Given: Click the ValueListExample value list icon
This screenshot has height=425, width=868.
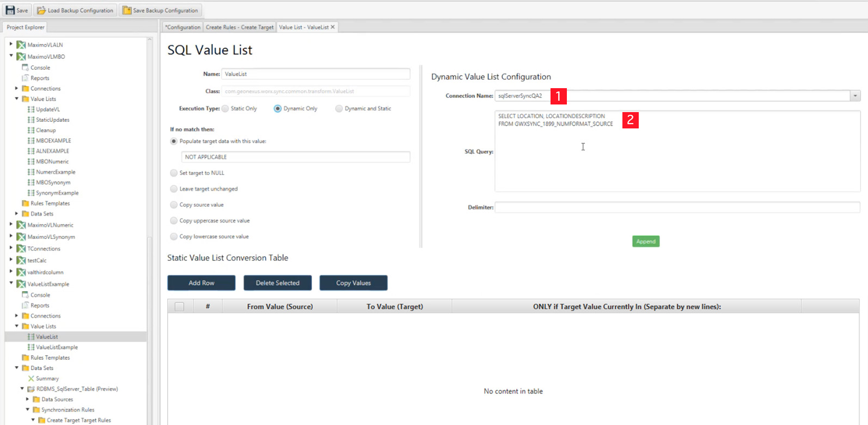Looking at the screenshot, I should [31, 347].
